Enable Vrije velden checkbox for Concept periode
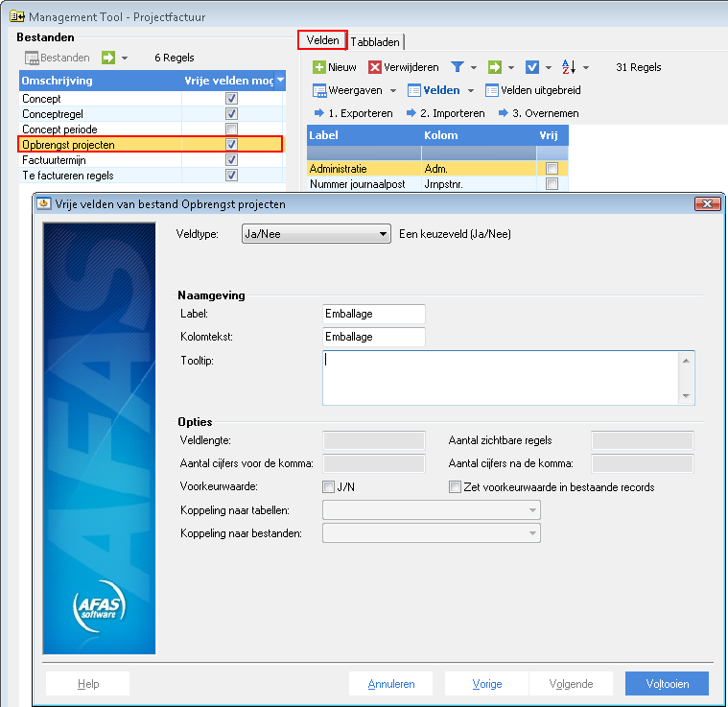The height and width of the screenshot is (707, 728). coord(231,130)
